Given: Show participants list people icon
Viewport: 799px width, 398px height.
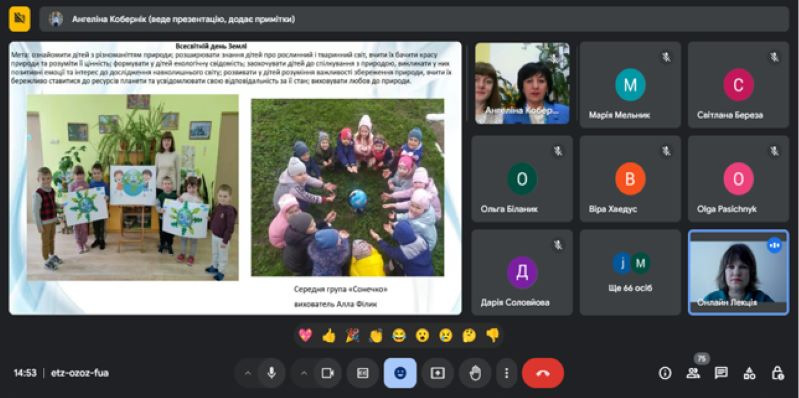Looking at the screenshot, I should (x=693, y=373).
